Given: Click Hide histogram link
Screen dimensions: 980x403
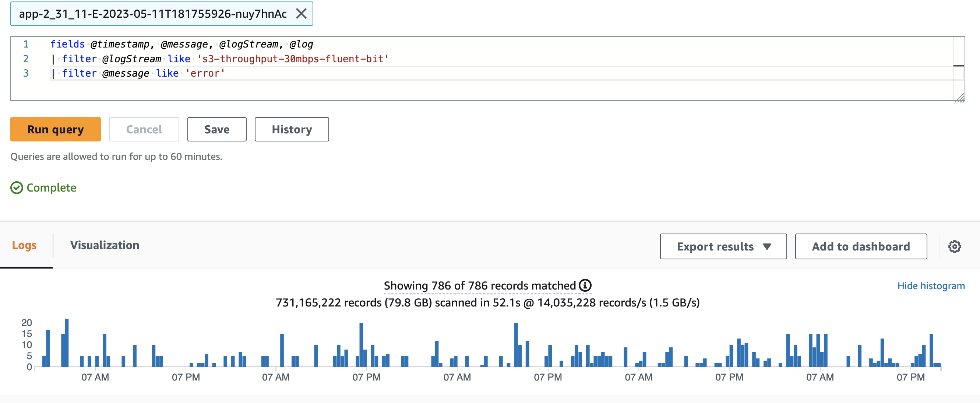Looking at the screenshot, I should pos(931,286).
